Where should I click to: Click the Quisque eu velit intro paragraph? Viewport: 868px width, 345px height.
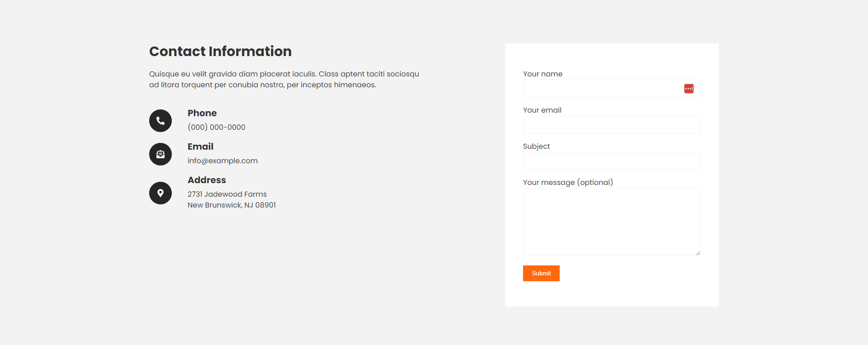[284, 79]
